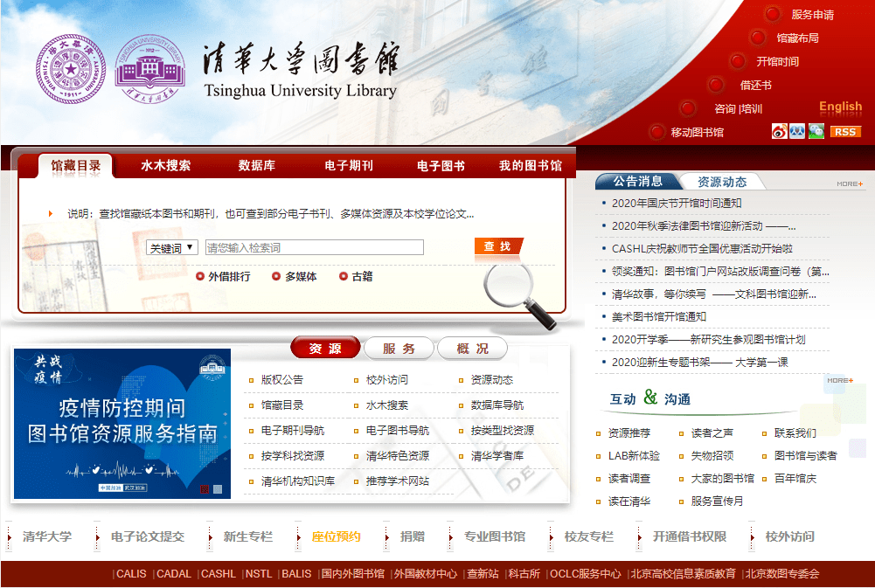Image resolution: width=875 pixels, height=588 pixels.
Task: Open the 按类型找资源 resource link
Action: [x=503, y=431]
